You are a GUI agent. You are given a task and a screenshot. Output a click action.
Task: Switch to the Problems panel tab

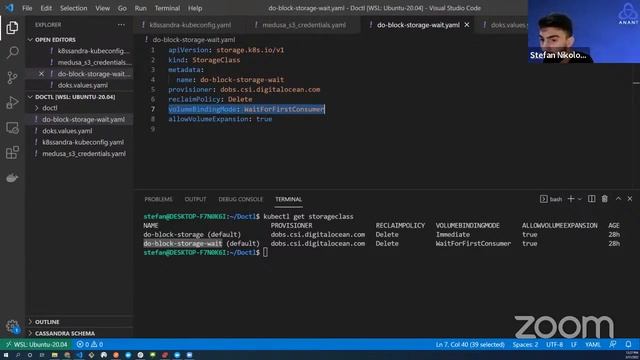pyautogui.click(x=158, y=199)
